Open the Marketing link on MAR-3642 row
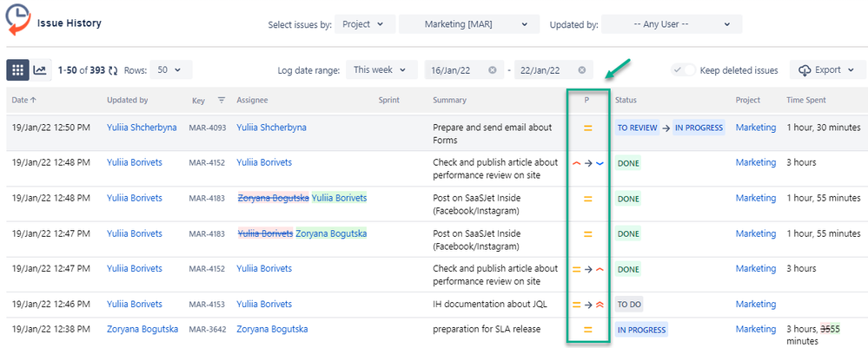The width and height of the screenshot is (868, 348). click(x=756, y=329)
